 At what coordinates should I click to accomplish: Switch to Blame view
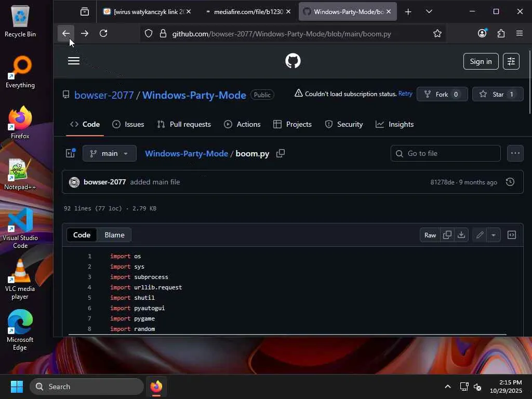point(114,235)
